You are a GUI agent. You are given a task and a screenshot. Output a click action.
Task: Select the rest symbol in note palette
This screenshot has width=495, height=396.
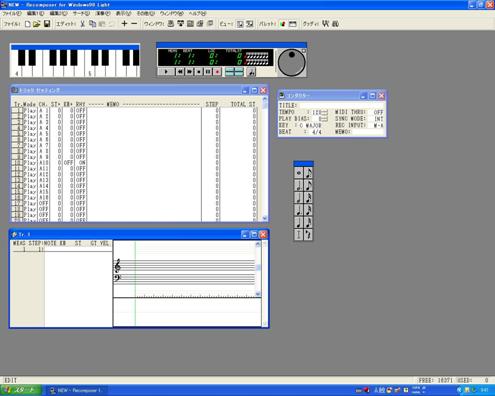tap(308, 235)
